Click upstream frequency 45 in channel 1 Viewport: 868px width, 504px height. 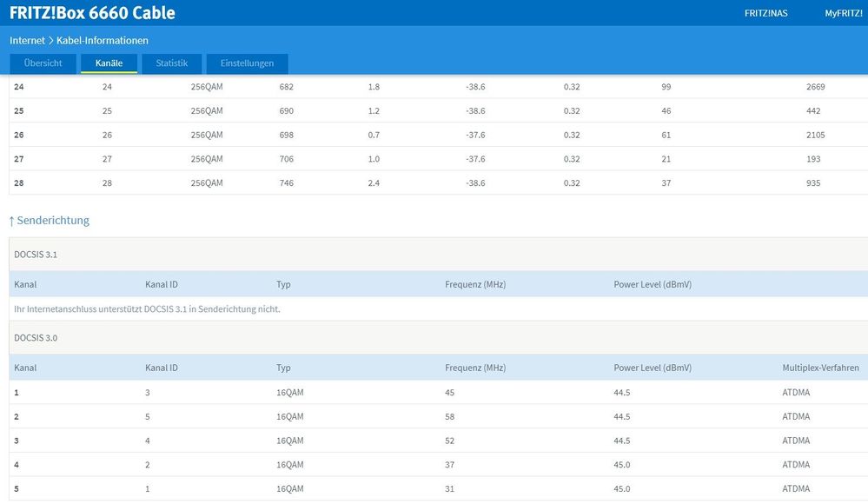449,393
